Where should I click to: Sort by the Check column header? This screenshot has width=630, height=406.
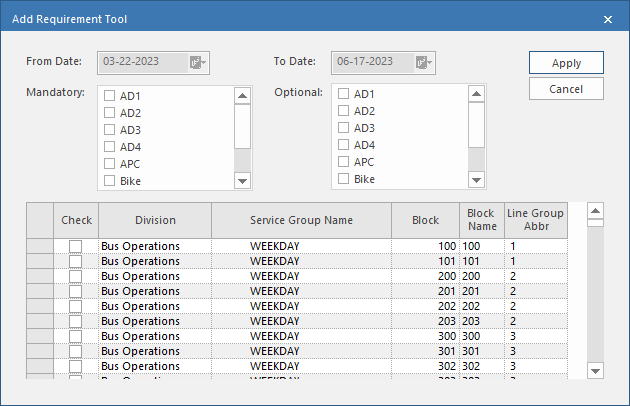click(x=76, y=220)
